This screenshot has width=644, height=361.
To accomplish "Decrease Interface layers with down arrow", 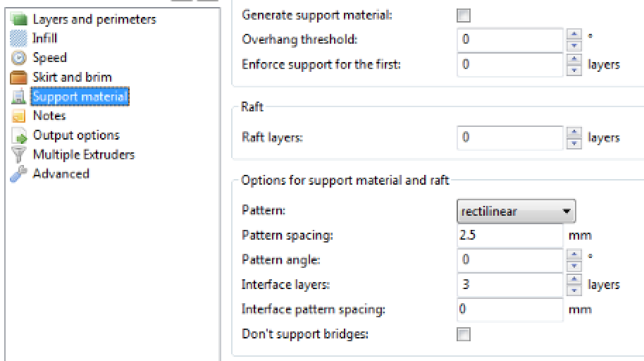I will tap(574, 290).
